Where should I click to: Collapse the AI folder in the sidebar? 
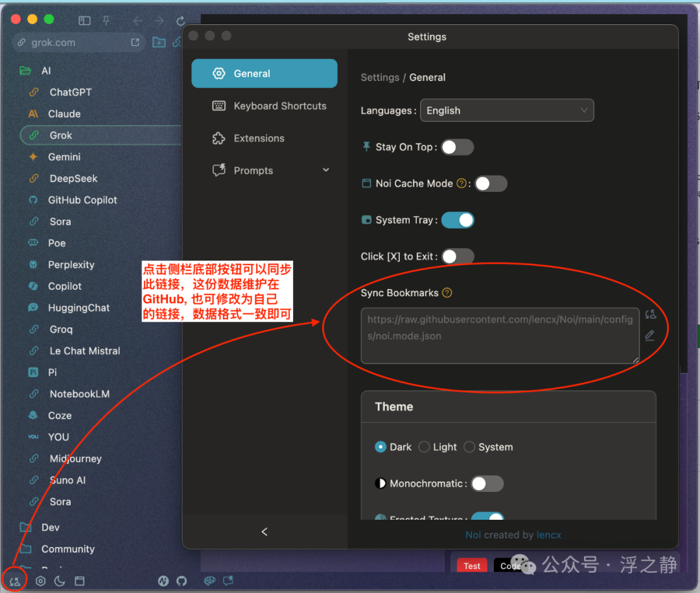[x=25, y=71]
